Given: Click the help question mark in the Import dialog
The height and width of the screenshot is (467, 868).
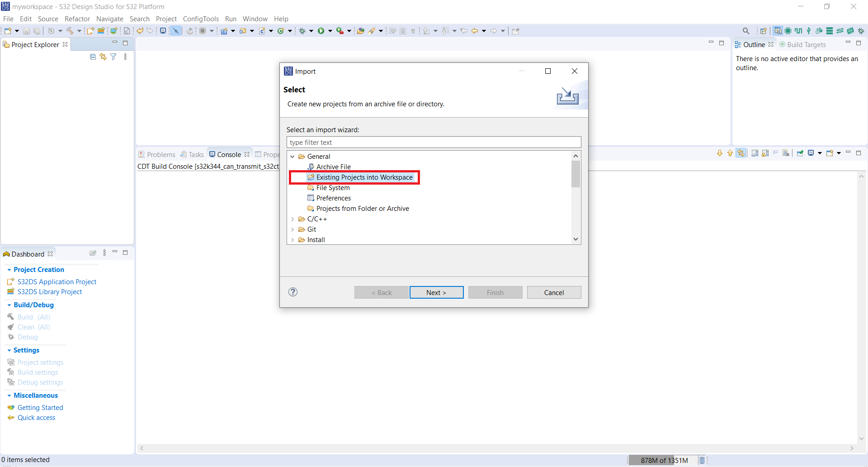Looking at the screenshot, I should tap(292, 292).
